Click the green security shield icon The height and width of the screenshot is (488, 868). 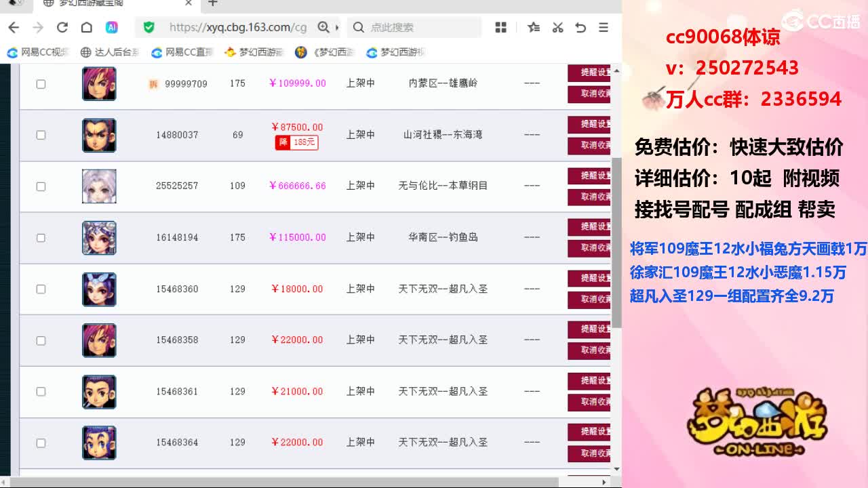[x=149, y=27]
